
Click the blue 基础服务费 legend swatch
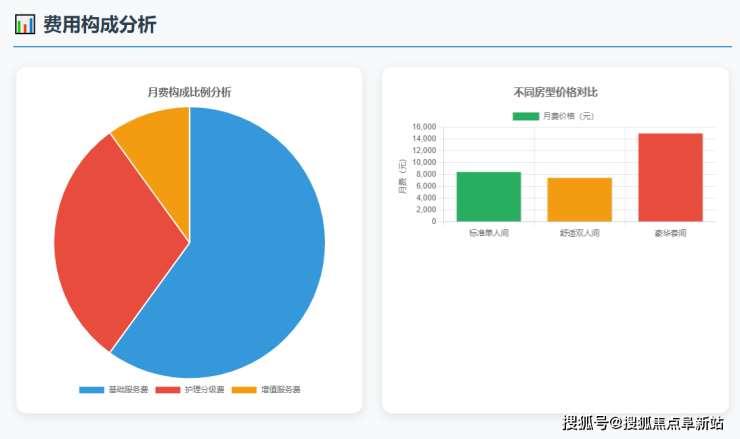91,389
